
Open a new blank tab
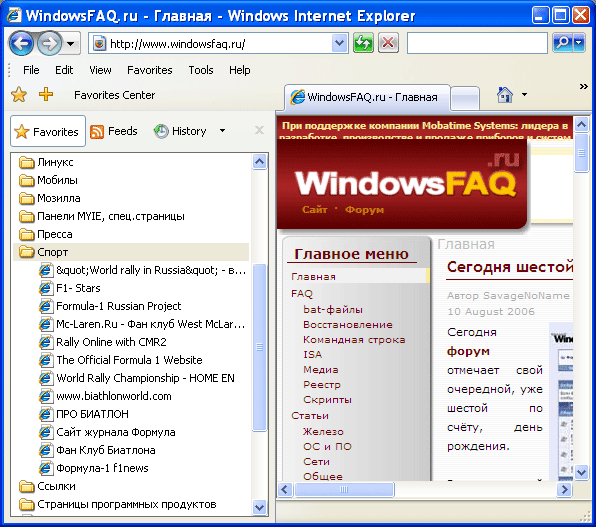[x=465, y=98]
